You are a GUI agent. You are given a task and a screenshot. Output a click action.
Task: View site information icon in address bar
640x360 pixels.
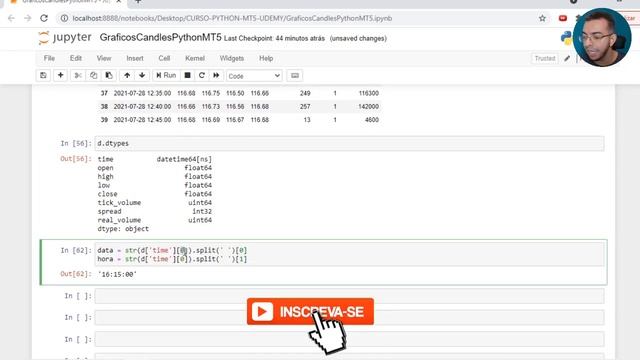pos(64,18)
